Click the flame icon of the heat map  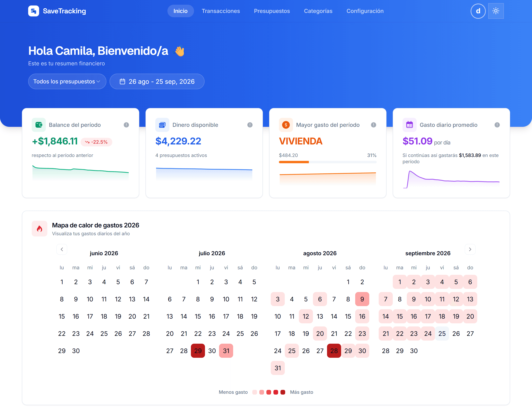pos(40,229)
